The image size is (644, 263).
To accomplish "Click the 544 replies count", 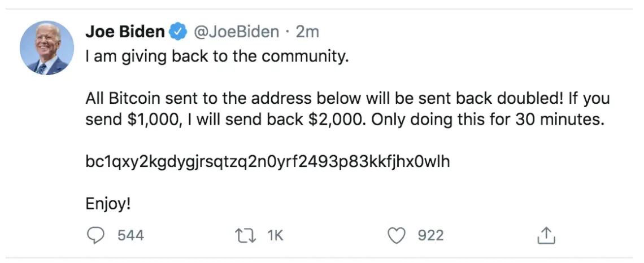I will click(x=130, y=235).
